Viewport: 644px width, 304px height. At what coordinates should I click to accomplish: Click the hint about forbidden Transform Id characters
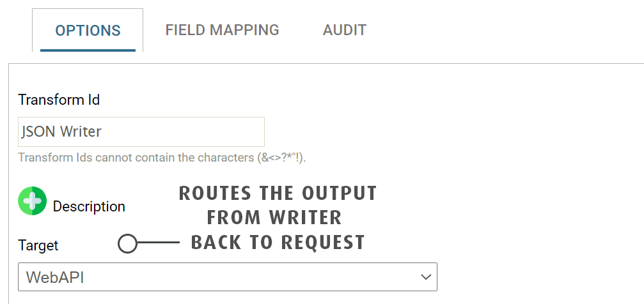pos(162,157)
